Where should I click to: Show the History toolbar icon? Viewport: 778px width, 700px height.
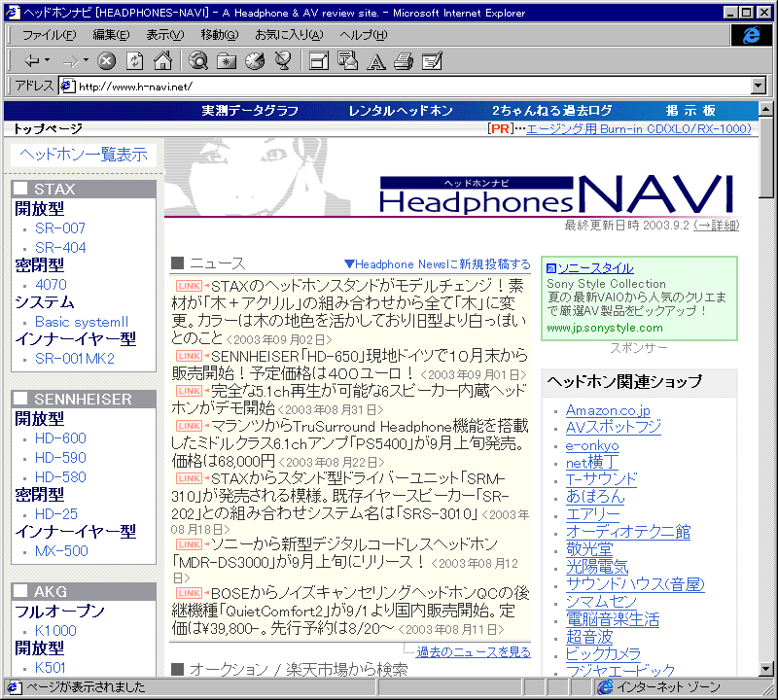tap(255, 61)
